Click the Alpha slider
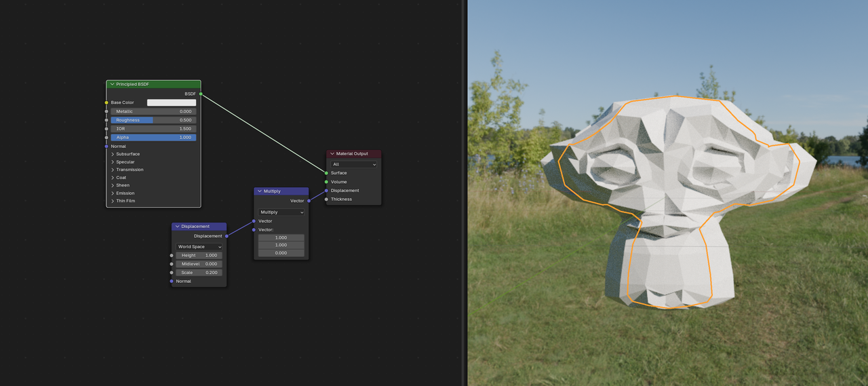The image size is (868, 386). (153, 137)
